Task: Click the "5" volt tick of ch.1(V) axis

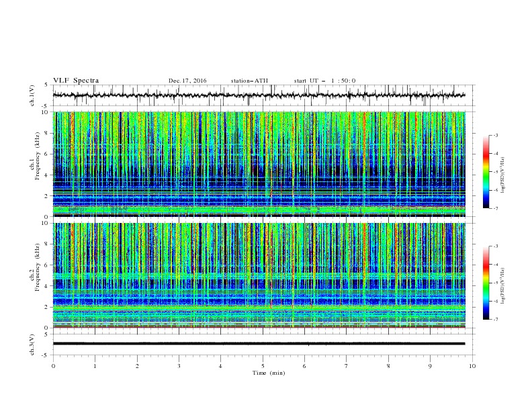Action: pos(46,85)
